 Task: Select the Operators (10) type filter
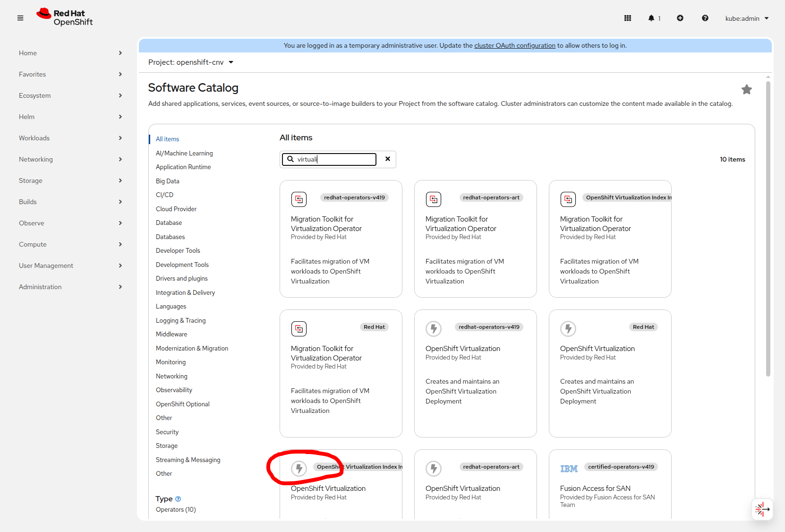pyautogui.click(x=176, y=509)
